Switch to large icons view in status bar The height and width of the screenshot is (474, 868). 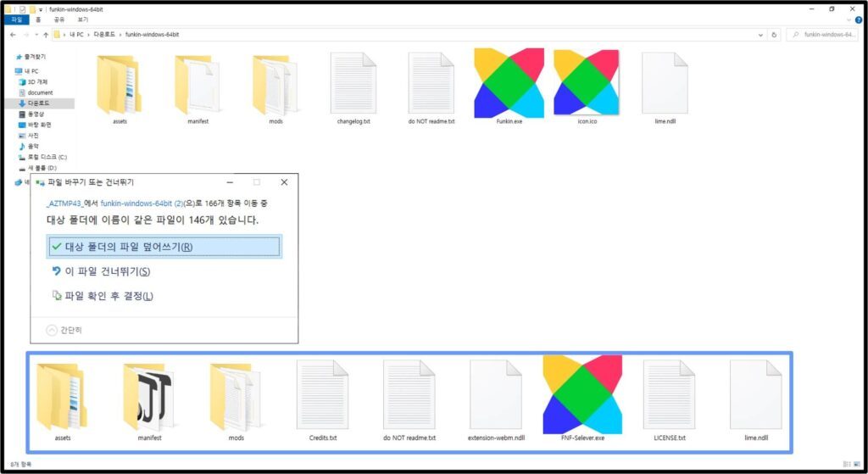tap(858, 464)
